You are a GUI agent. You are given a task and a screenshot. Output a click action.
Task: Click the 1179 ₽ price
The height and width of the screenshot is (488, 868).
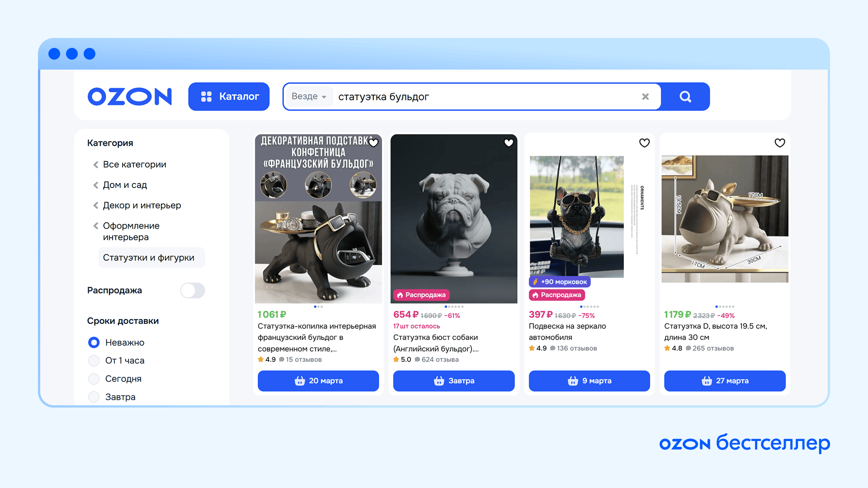(677, 314)
